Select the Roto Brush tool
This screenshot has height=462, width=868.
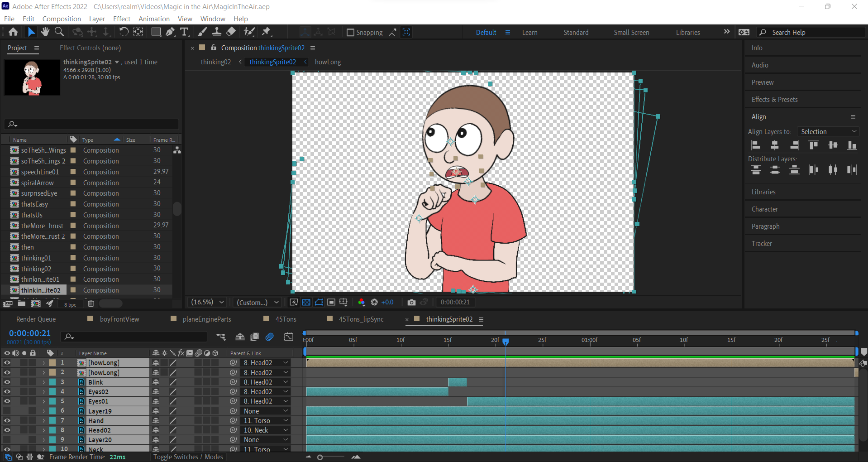tap(249, 32)
